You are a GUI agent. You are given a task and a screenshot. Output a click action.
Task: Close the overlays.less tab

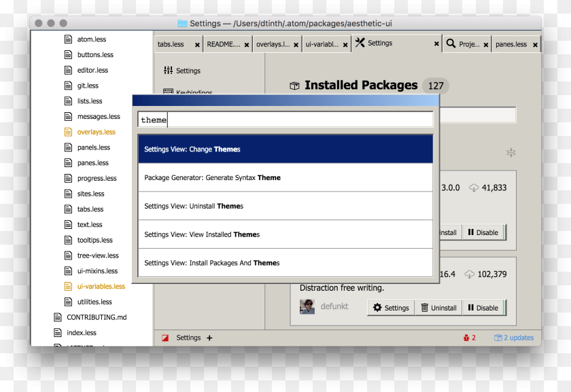(x=296, y=45)
